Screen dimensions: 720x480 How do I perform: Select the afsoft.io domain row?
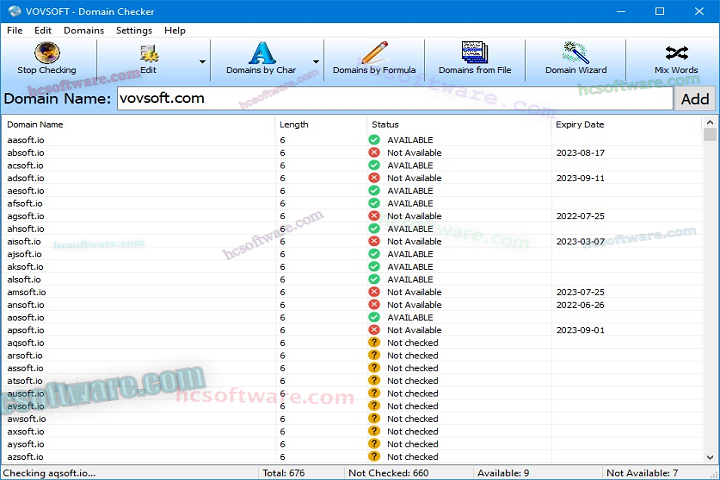[352, 203]
